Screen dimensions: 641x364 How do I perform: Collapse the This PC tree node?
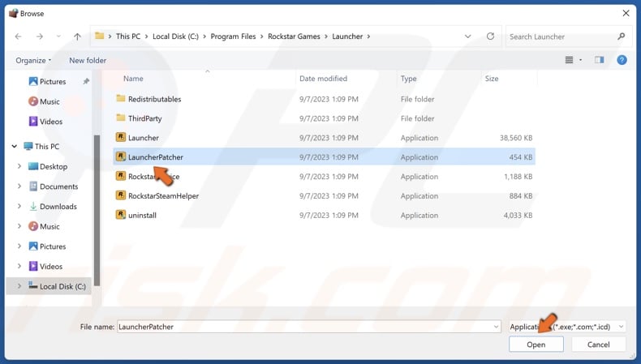[14, 147]
